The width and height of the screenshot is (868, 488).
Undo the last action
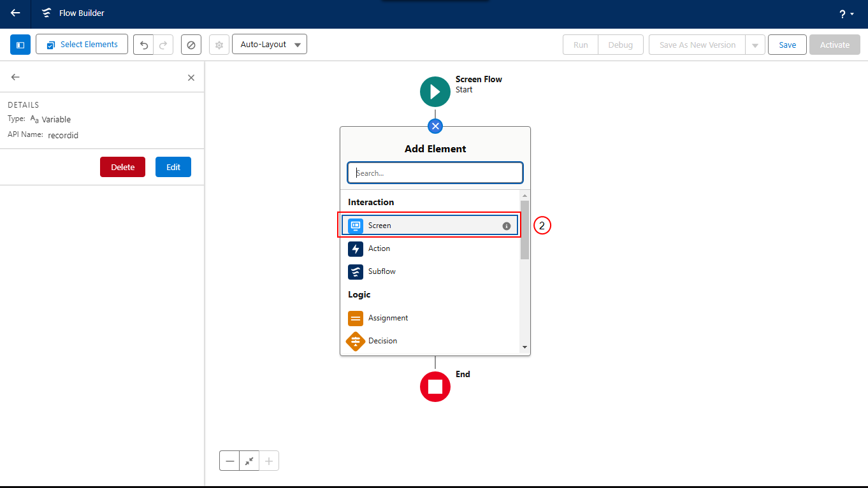click(x=143, y=45)
